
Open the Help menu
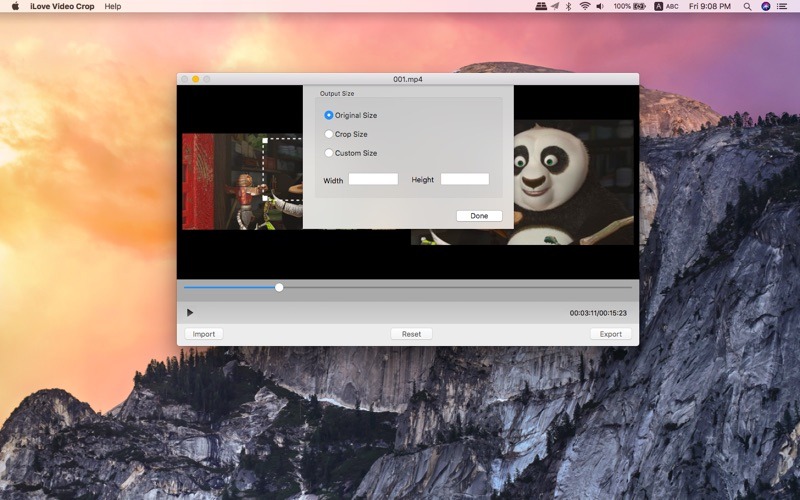click(113, 6)
